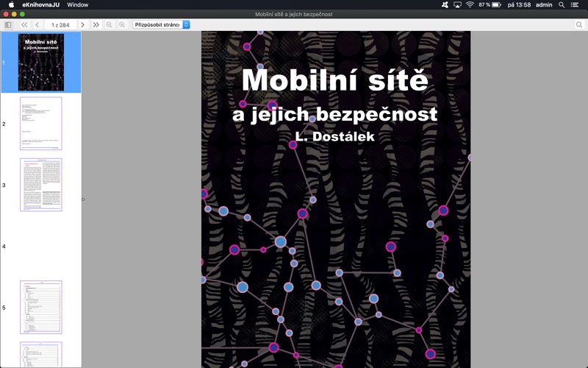
Task: Select page 2 thumbnail
Action: [41, 124]
